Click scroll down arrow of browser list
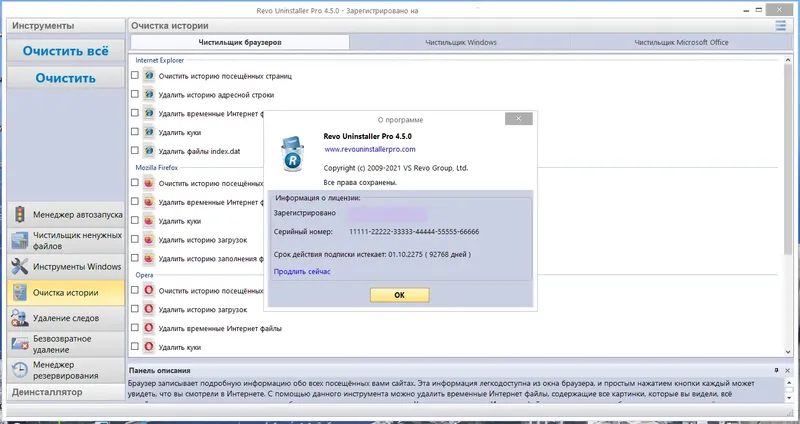 point(788,352)
